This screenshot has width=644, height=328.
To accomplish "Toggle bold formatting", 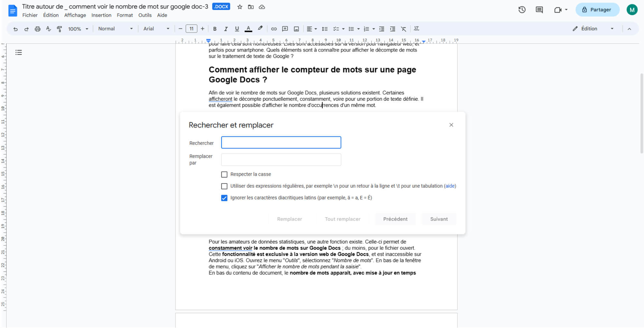I will pyautogui.click(x=215, y=29).
